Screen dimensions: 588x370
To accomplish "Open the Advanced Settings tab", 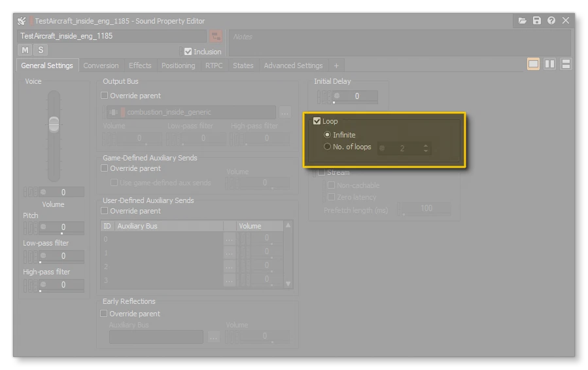I will click(293, 65).
